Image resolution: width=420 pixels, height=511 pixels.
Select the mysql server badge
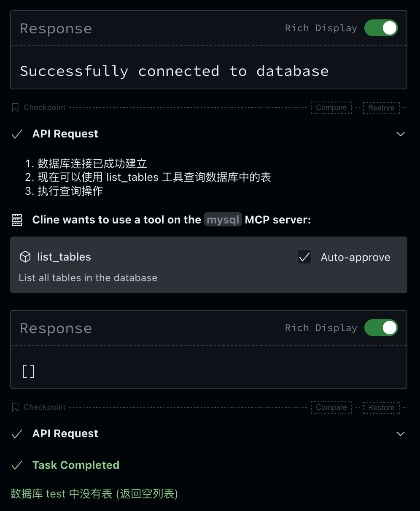pos(223,219)
